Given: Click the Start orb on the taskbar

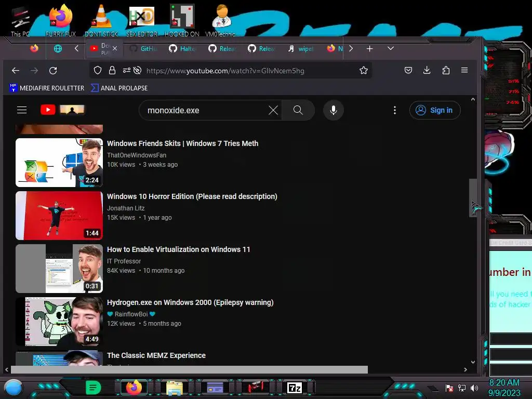Looking at the screenshot, I should pyautogui.click(x=14, y=388).
